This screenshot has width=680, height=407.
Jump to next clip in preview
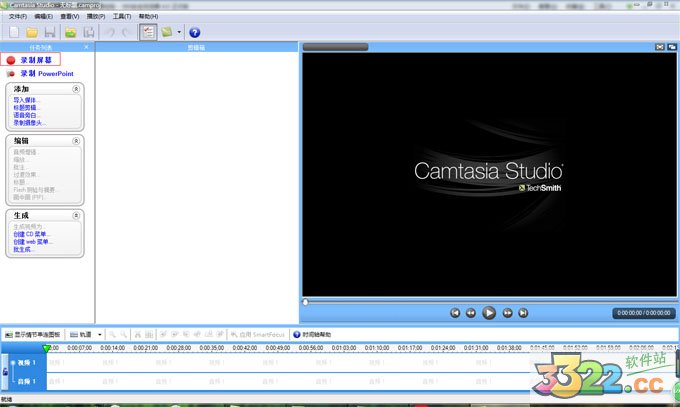point(523,313)
